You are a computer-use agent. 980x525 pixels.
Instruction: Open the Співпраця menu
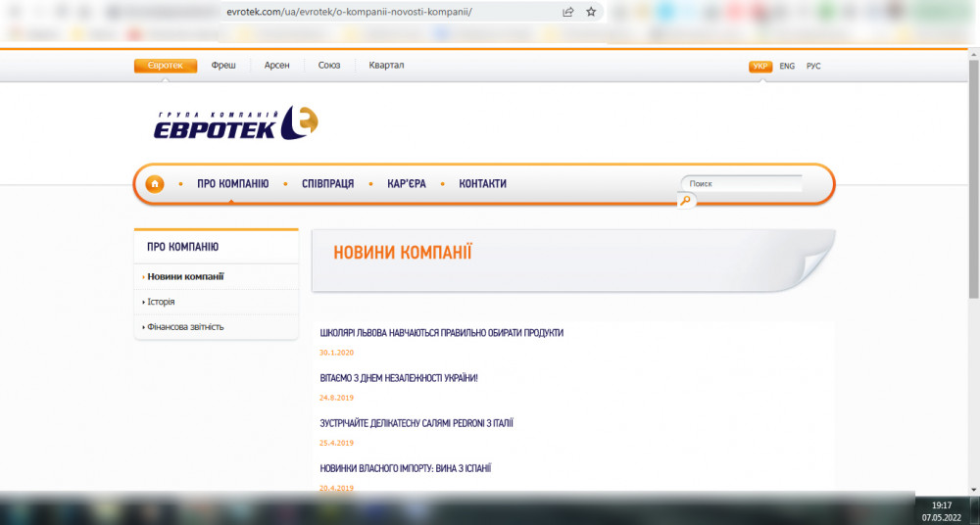(327, 184)
